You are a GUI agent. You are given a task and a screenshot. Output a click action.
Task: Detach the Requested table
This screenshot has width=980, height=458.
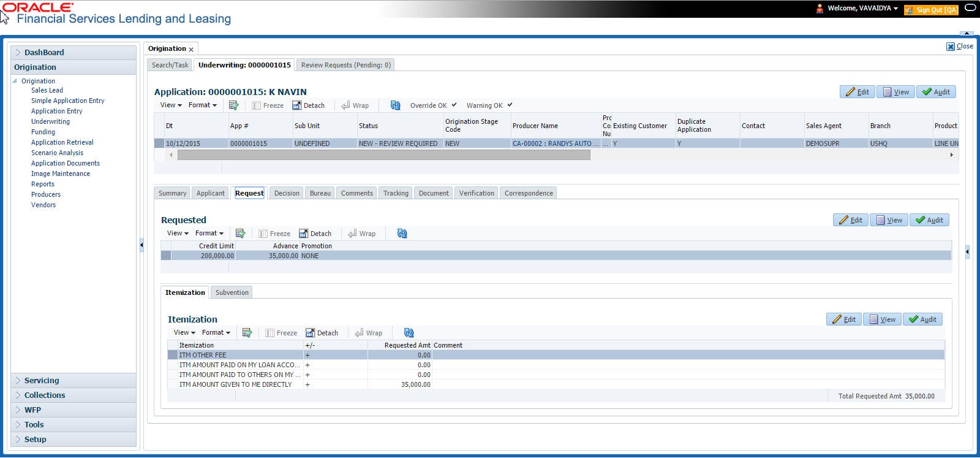pyautogui.click(x=315, y=234)
